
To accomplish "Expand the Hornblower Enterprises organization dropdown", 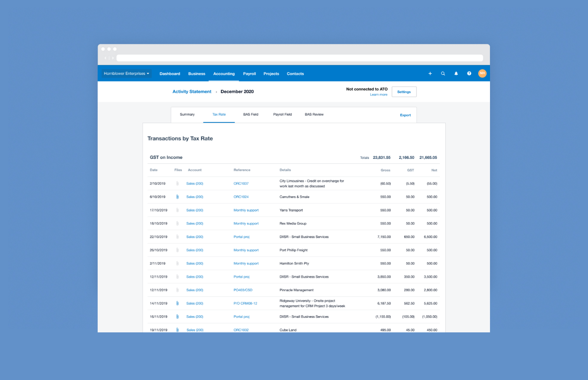I will coord(126,73).
